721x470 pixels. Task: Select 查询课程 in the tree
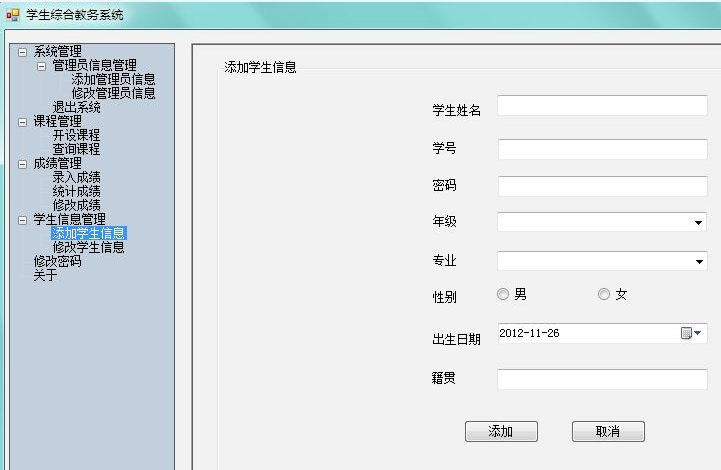[x=76, y=149]
